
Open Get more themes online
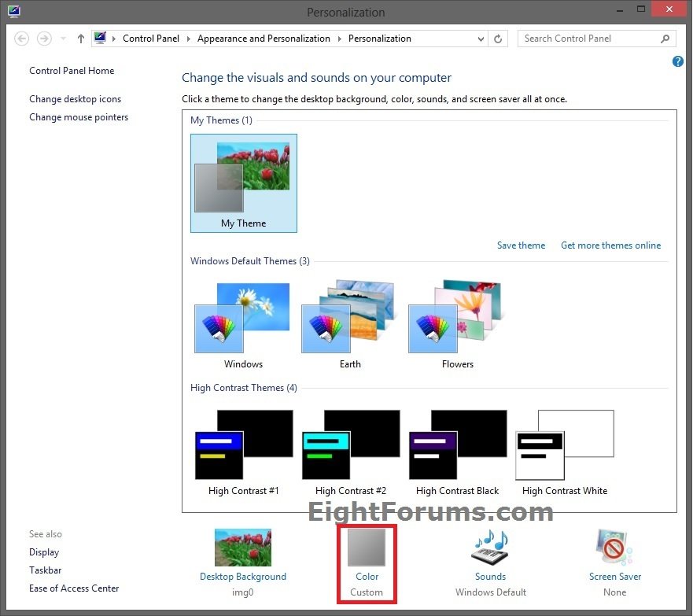(x=610, y=245)
